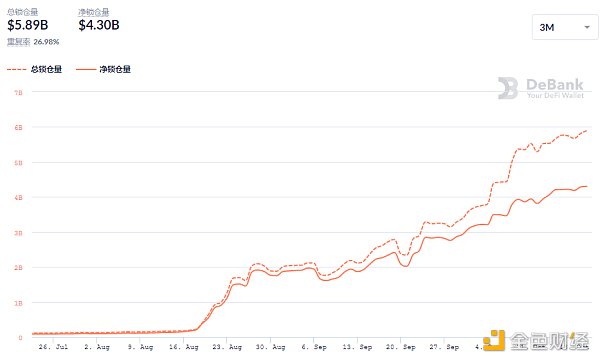
Task: Open the 3M time range dropdown
Action: [565, 27]
